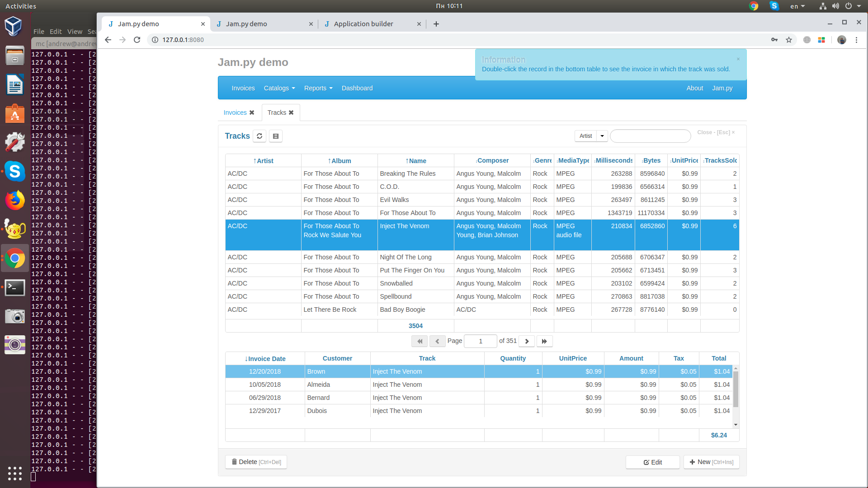Open Invoices in the navbar
The height and width of the screenshot is (488, 868).
(x=243, y=88)
